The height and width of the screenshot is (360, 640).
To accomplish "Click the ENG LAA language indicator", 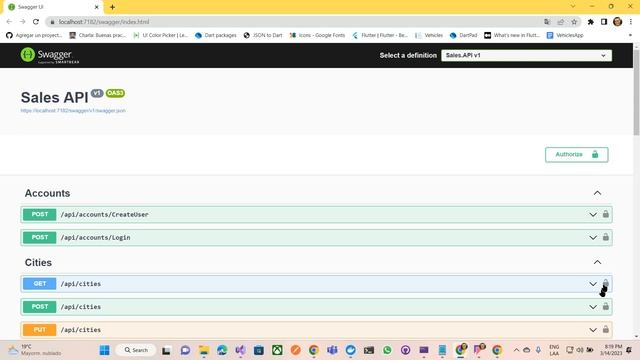I will click(554, 350).
